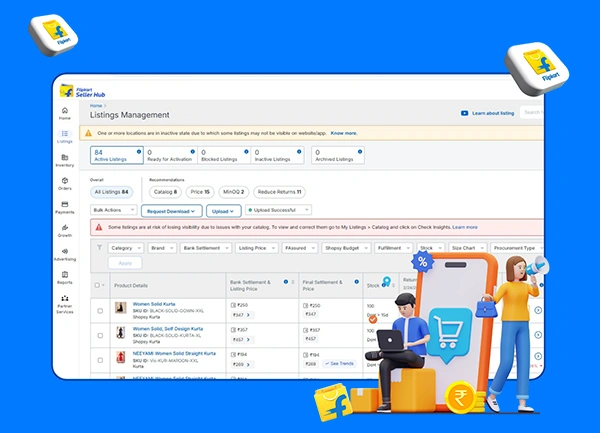
Task: Click the Know more link in warning
Action: tap(344, 133)
